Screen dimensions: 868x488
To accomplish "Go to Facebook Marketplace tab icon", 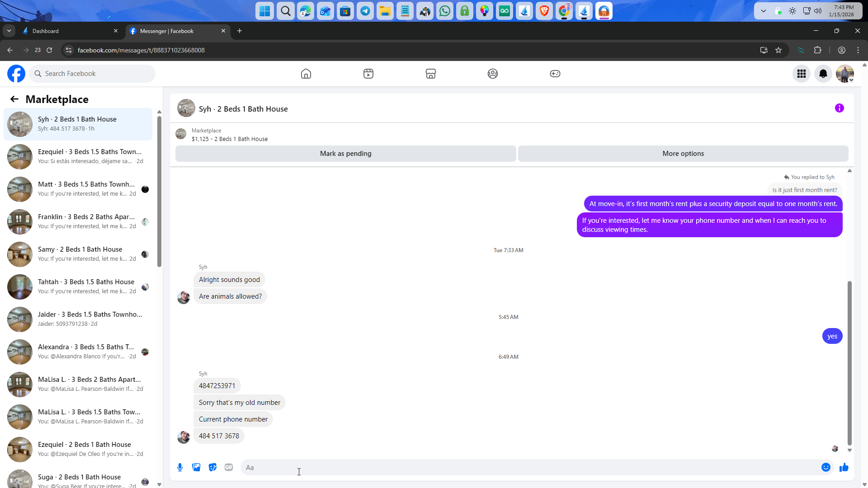I will coord(430,74).
